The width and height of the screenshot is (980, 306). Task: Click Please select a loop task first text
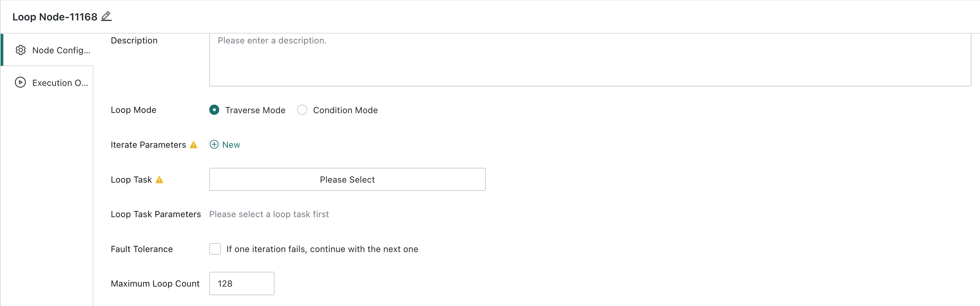point(269,214)
